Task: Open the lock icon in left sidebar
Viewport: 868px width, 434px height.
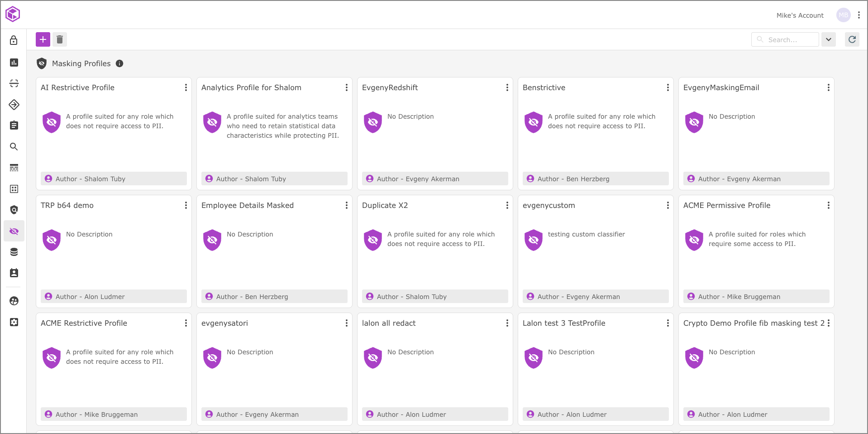Action: click(x=14, y=40)
